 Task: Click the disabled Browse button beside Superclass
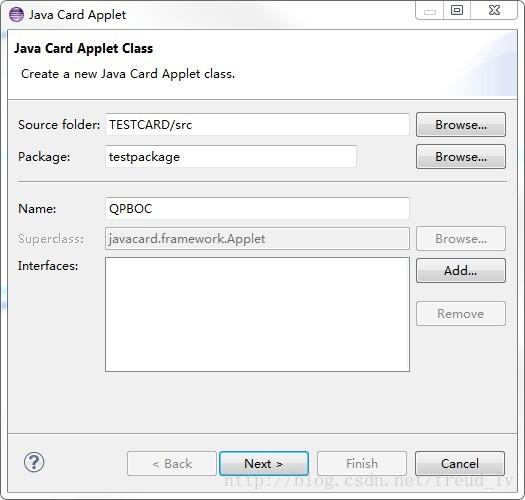(x=461, y=238)
